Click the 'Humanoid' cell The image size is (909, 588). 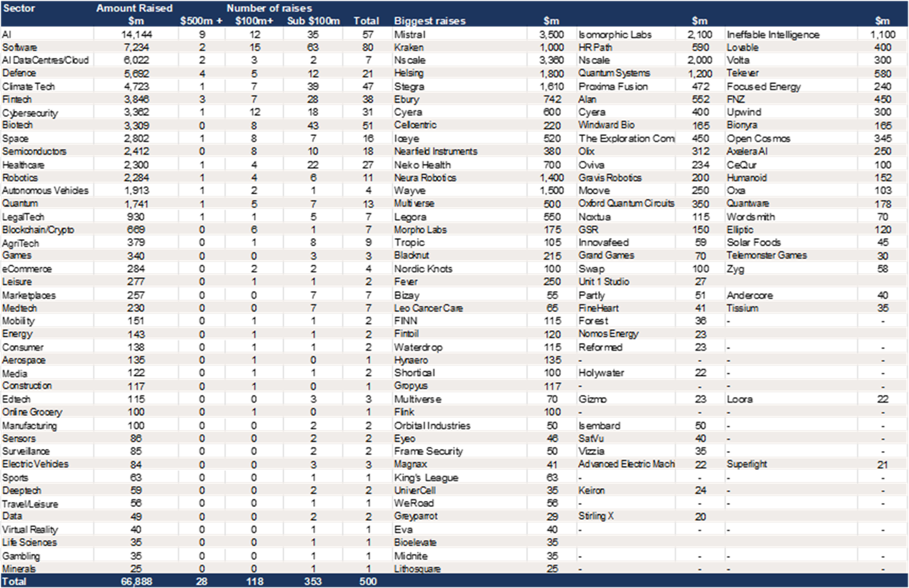point(747,178)
